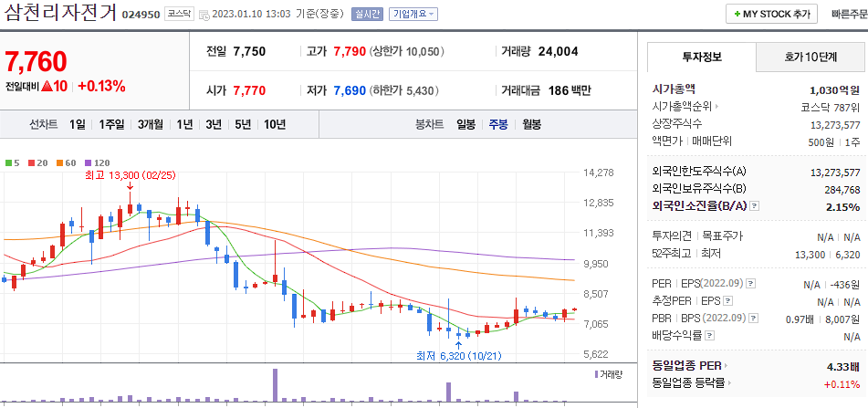Screen dimensions: 868x408
Task: Select the 10년 line chart period
Action: (275, 124)
